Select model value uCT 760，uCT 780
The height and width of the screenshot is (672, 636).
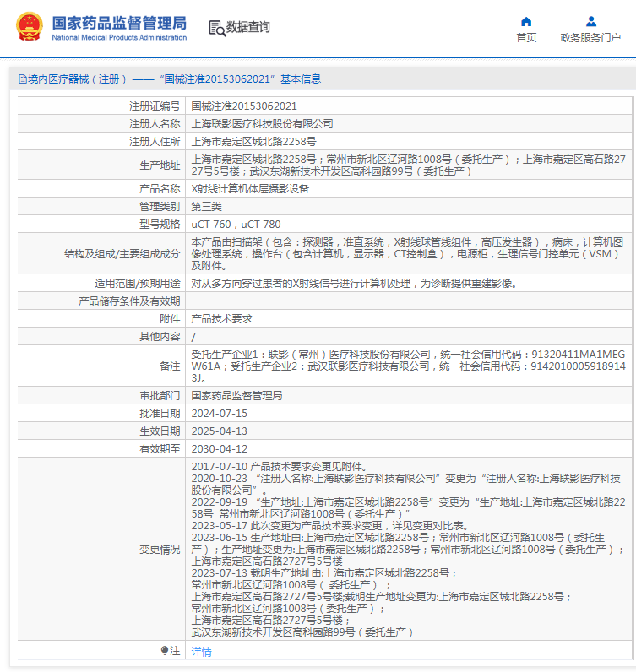(236, 225)
